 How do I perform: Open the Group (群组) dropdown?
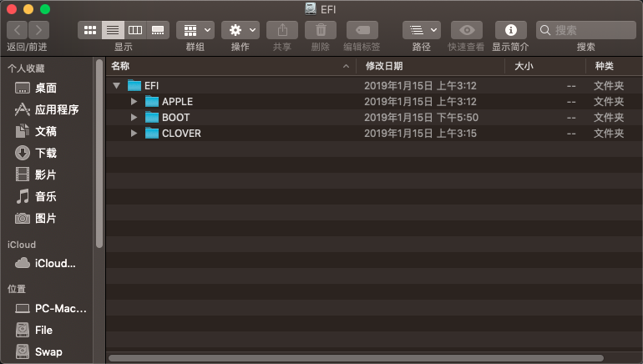[195, 30]
